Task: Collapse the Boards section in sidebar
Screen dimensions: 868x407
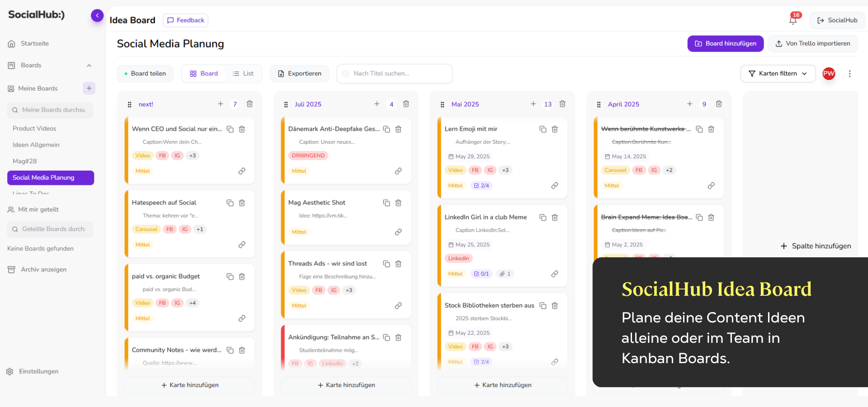Action: tap(89, 66)
